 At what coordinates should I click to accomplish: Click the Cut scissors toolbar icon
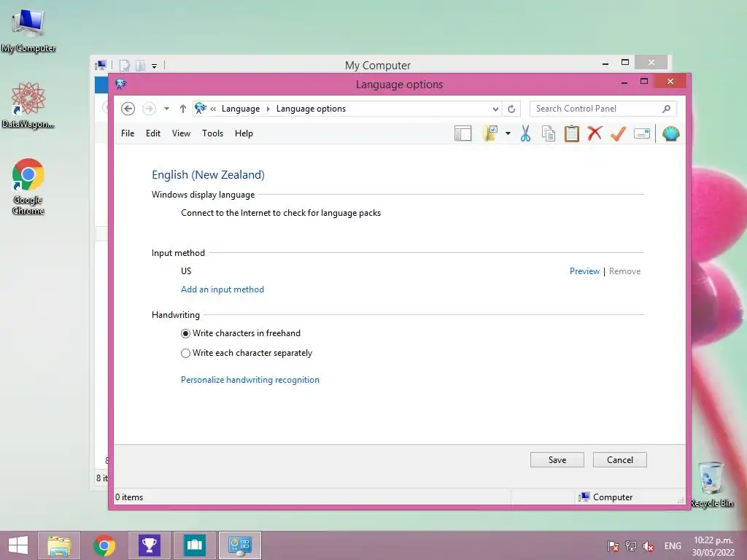525,134
